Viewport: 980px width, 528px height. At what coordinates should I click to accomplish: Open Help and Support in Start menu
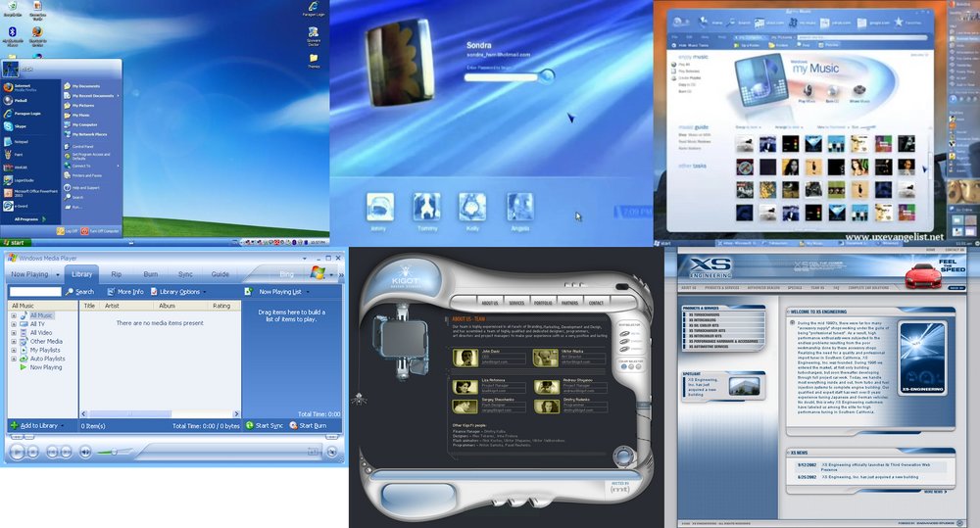[x=82, y=187]
